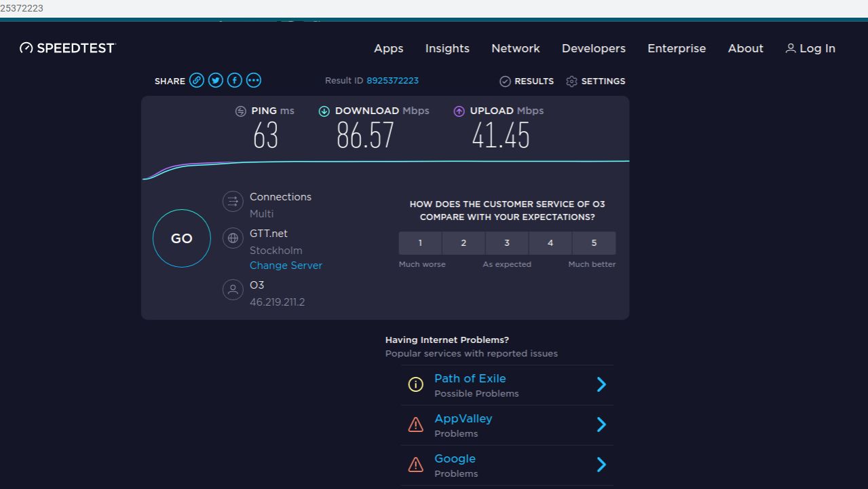The image size is (868, 489).
Task: Open the Apps menu
Action: [389, 48]
